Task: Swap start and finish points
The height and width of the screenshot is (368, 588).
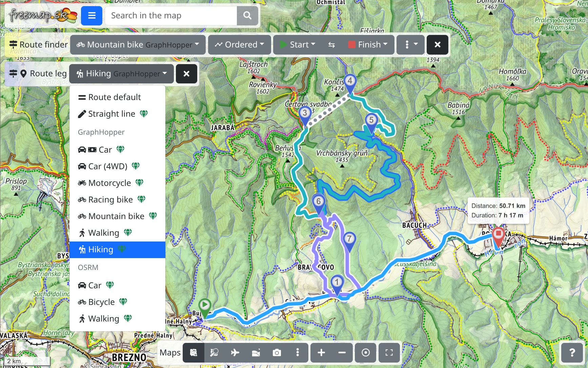Action: (331, 45)
